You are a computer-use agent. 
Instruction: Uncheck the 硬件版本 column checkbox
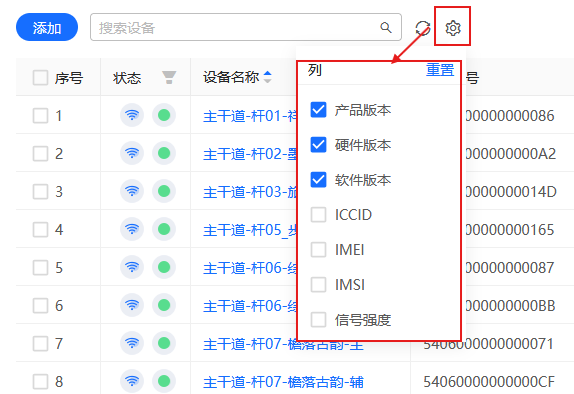[x=318, y=145]
